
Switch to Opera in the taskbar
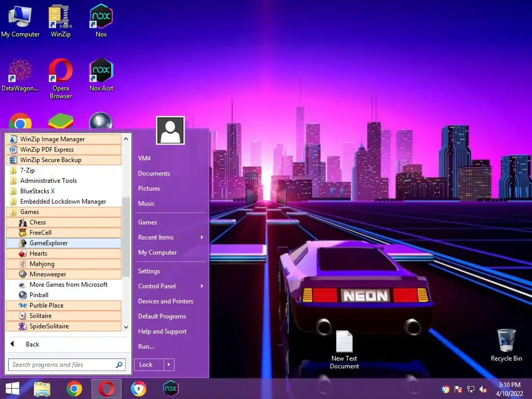tap(107, 389)
